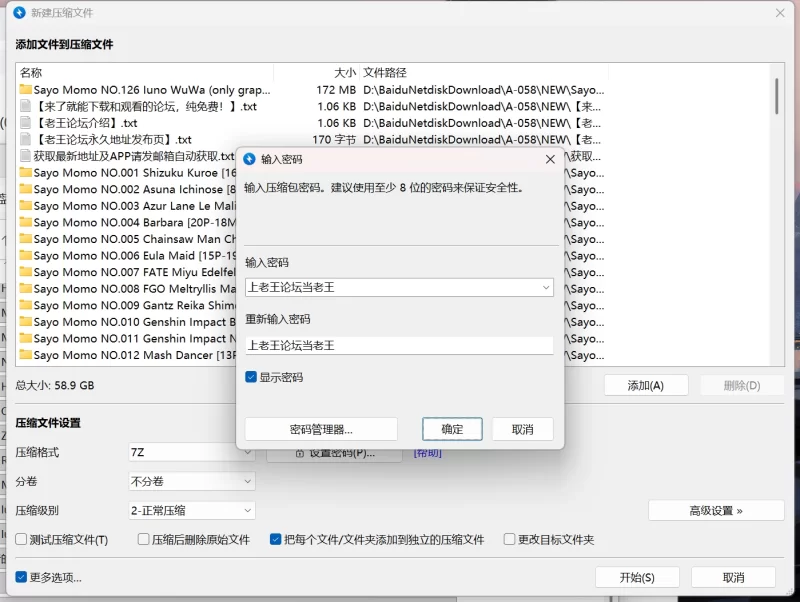800x602 pixels.
Task: Click the 172 MB size cell
Action: [x=336, y=90]
